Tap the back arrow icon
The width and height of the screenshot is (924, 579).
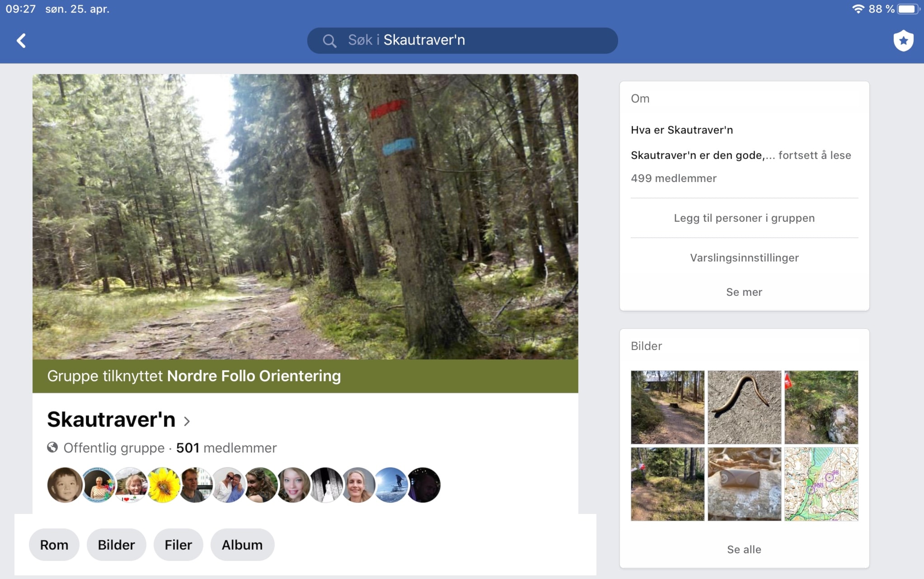(x=21, y=41)
